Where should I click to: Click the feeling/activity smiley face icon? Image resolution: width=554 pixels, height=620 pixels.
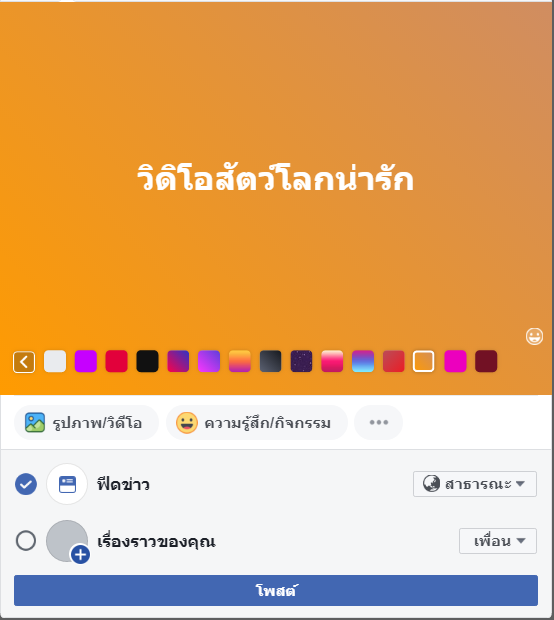point(187,423)
